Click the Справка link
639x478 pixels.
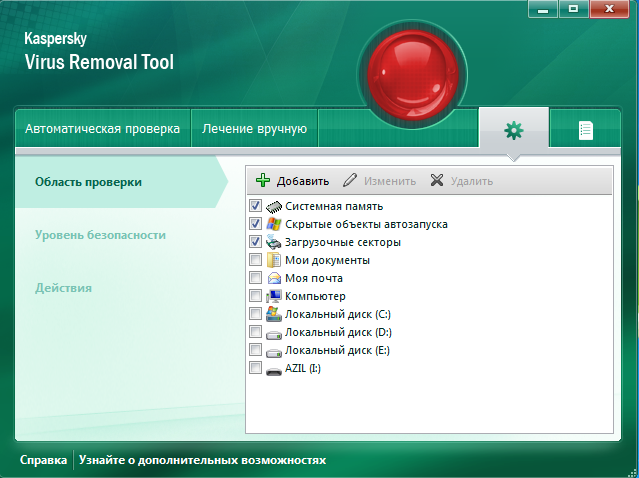tap(43, 460)
